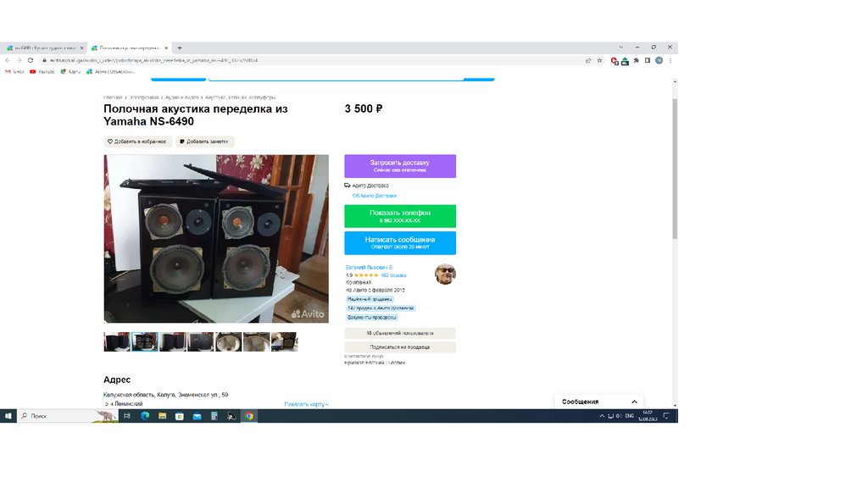
Task: Click Написать сообщение blue button
Action: coord(400,243)
